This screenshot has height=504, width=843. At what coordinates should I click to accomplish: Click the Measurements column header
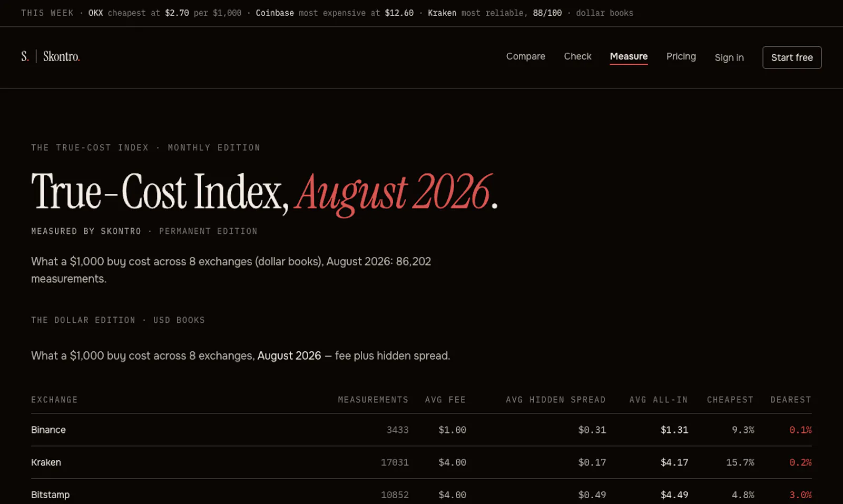click(x=373, y=400)
